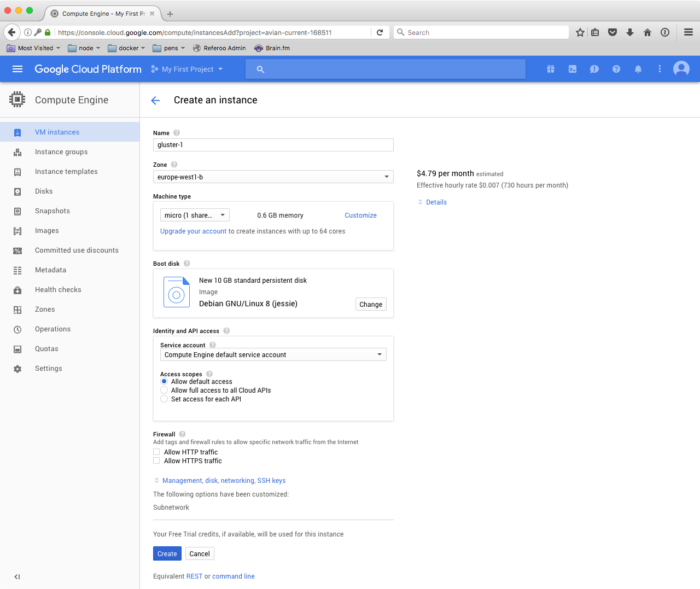The height and width of the screenshot is (589, 700).
Task: Open the docker bookmarks folder
Action: pyautogui.click(x=126, y=48)
